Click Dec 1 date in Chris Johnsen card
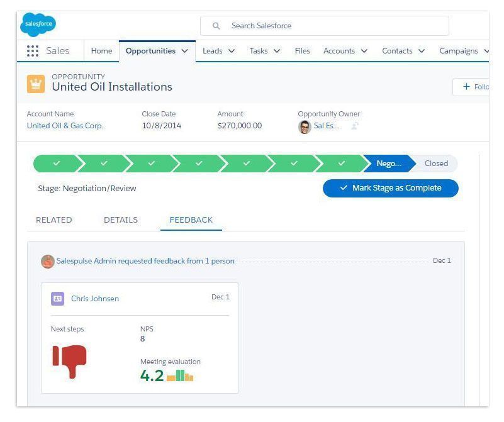504x422 pixels. point(220,297)
